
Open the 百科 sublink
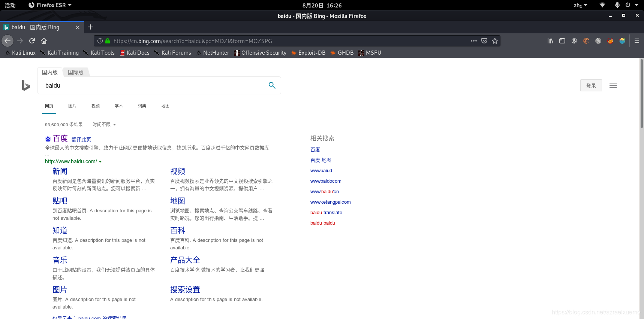coord(178,230)
